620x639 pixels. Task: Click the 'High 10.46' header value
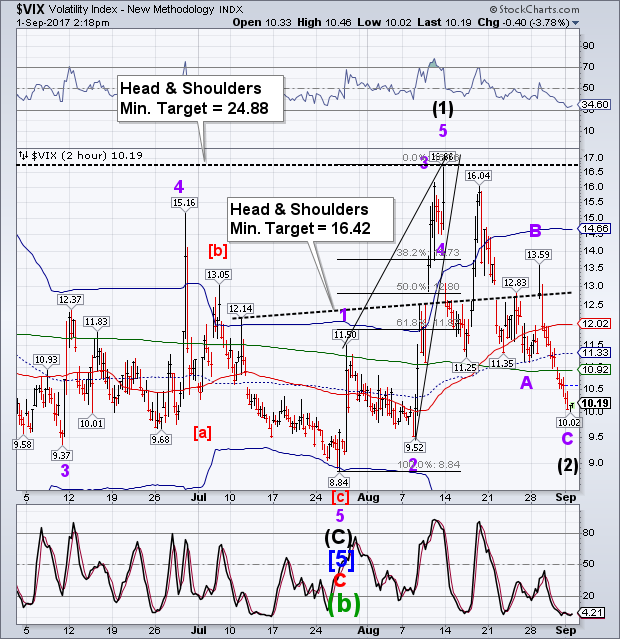[324, 23]
